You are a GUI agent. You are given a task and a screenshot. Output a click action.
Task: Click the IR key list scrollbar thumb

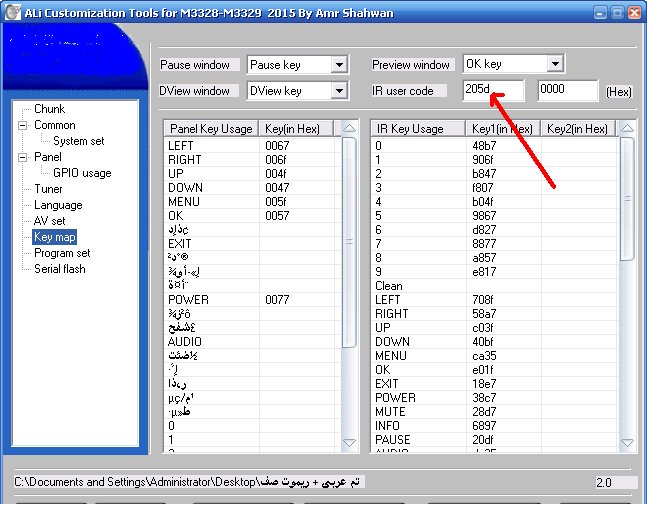tap(627, 199)
